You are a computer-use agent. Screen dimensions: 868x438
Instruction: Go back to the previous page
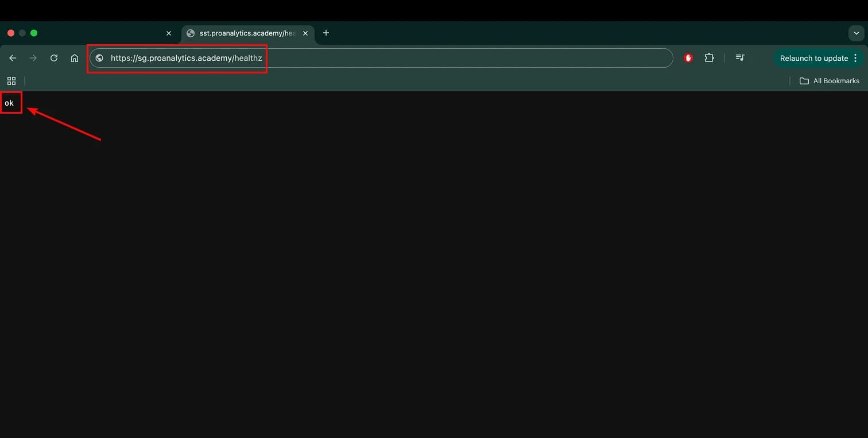[13, 58]
